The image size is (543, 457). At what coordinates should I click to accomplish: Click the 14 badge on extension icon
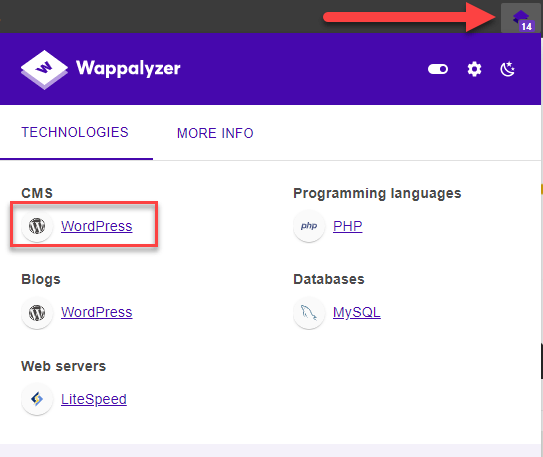[526, 26]
